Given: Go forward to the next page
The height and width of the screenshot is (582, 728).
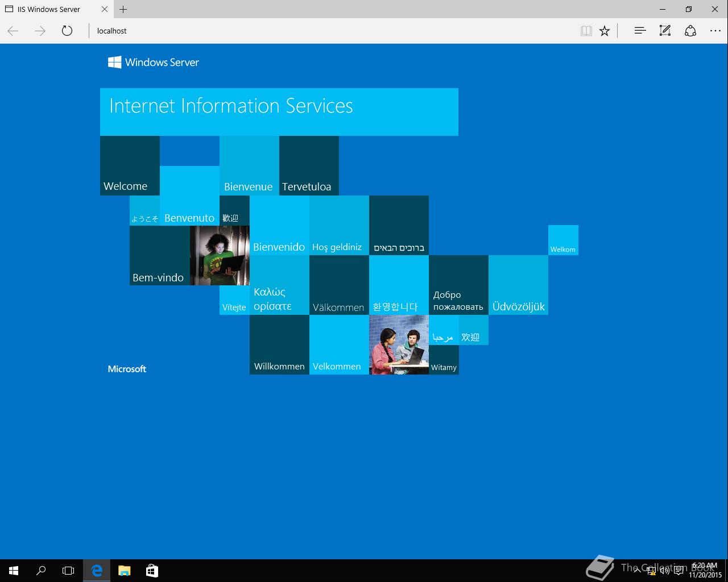Looking at the screenshot, I should (x=40, y=31).
